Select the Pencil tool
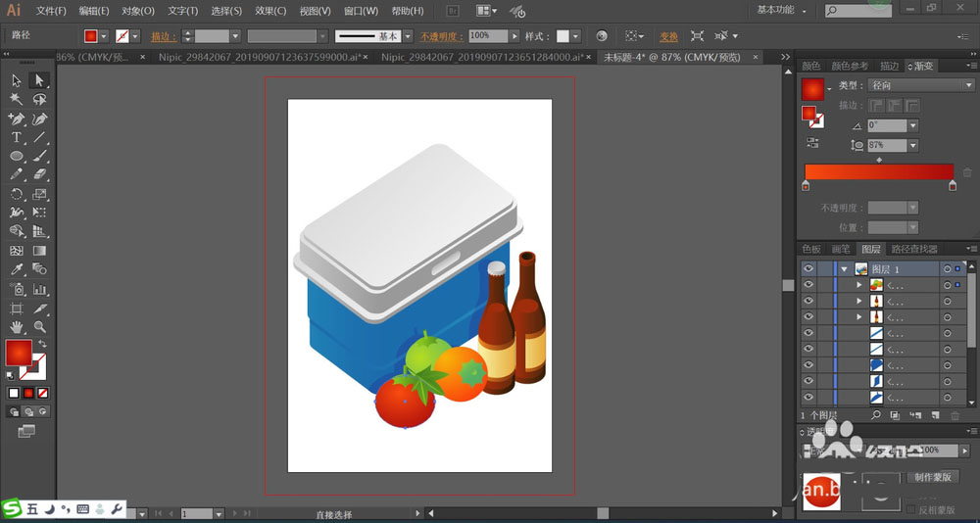Image resolution: width=980 pixels, height=523 pixels. click(17, 174)
